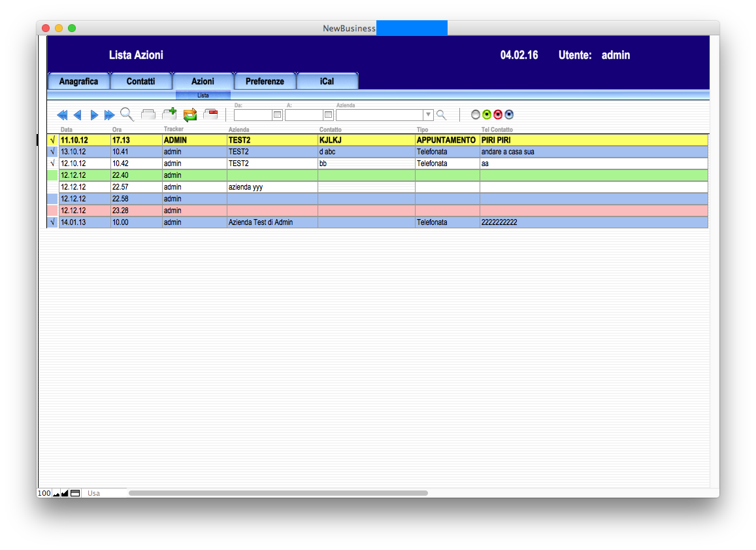Switch to the iCal tab
The height and width of the screenshot is (550, 756).
pos(327,81)
